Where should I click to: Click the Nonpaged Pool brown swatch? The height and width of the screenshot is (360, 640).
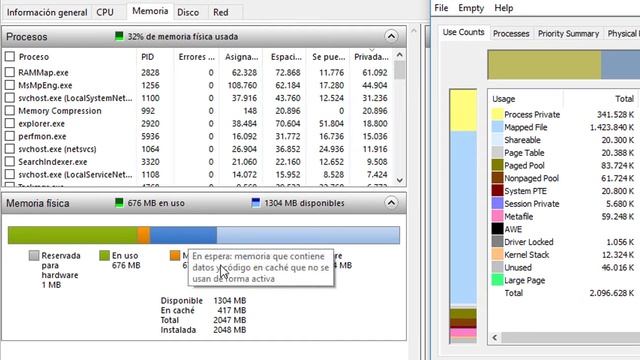(x=497, y=178)
